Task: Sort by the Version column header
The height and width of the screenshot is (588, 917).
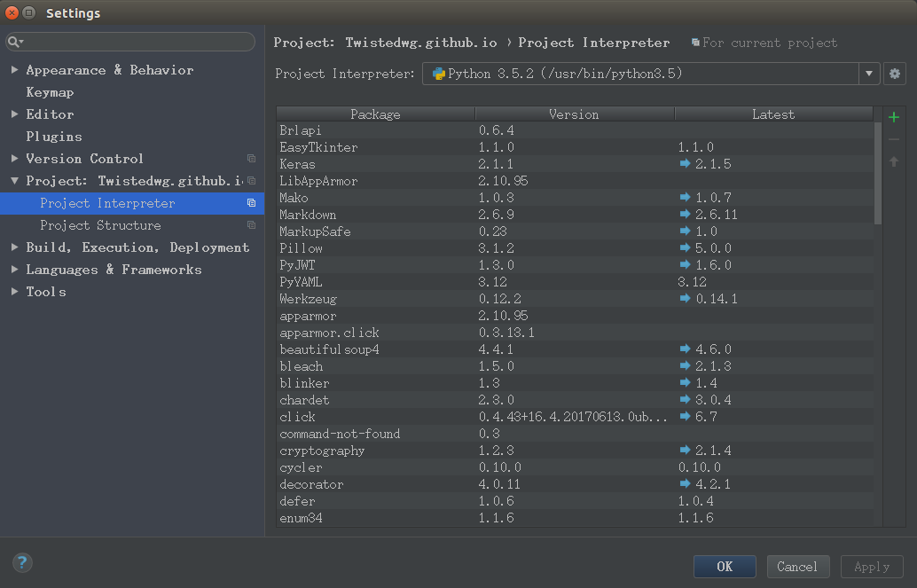Action: click(x=575, y=114)
